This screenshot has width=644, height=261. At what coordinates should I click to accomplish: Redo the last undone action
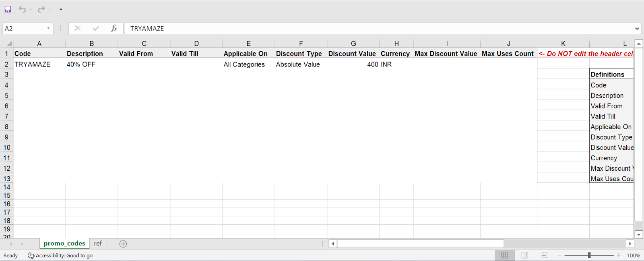click(x=41, y=9)
